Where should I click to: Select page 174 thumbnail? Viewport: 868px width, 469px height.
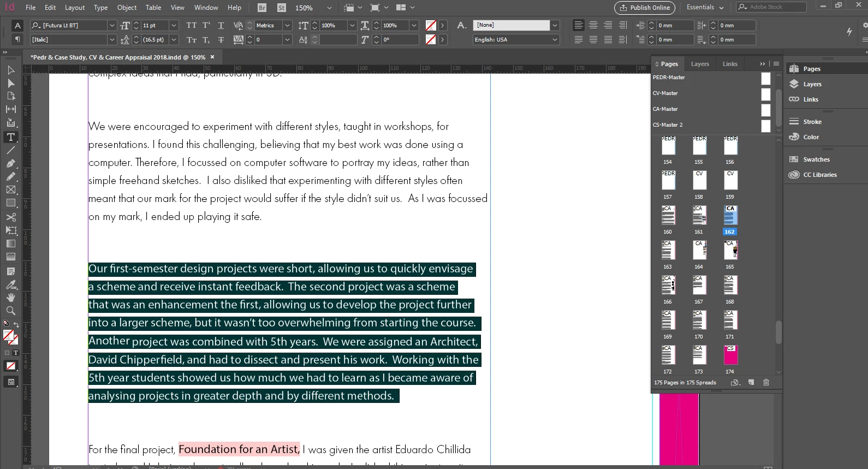730,355
